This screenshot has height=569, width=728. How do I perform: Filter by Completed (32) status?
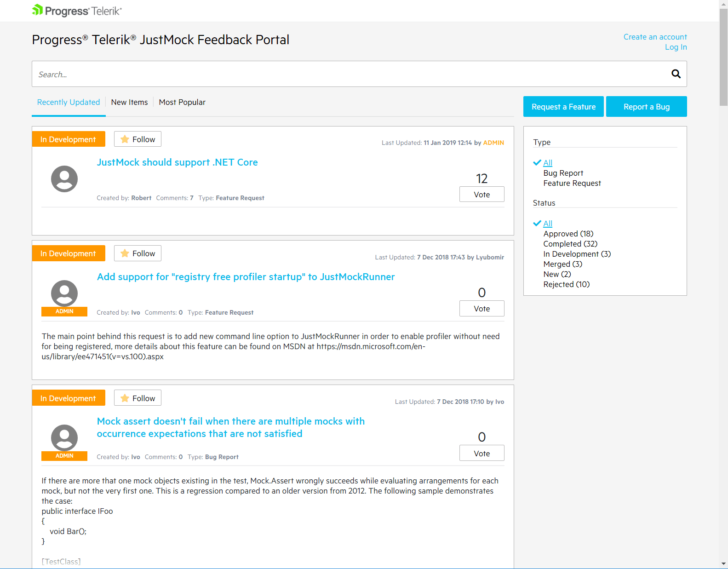(570, 244)
